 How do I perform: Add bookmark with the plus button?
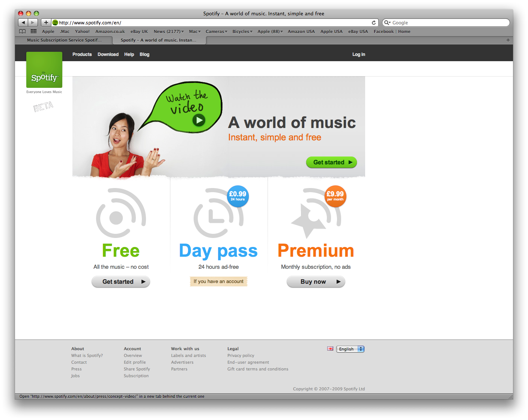click(x=46, y=23)
